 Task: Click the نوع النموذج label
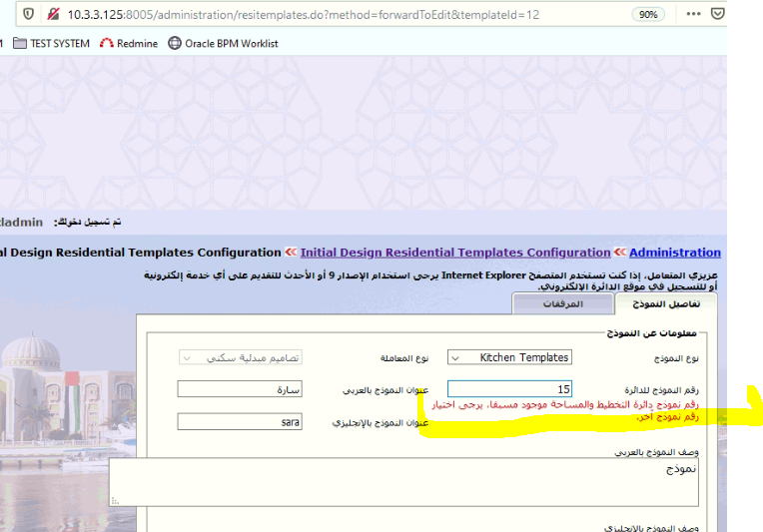tap(676, 358)
